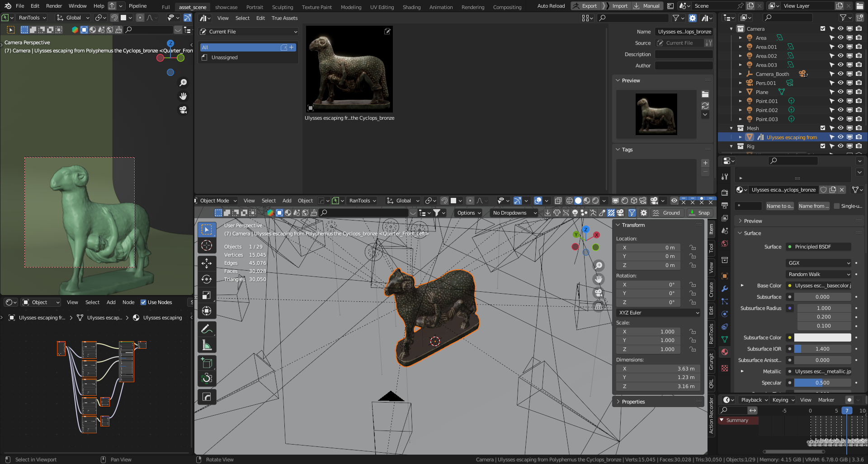Select the Move tool in viewport toolbar
The height and width of the screenshot is (464, 868).
coord(207,263)
